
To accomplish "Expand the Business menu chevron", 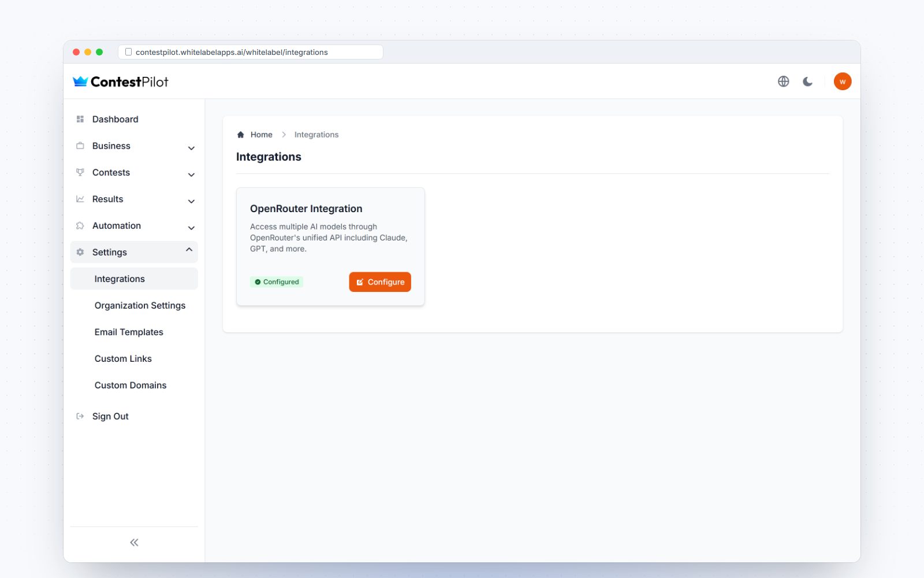I will coord(191,148).
